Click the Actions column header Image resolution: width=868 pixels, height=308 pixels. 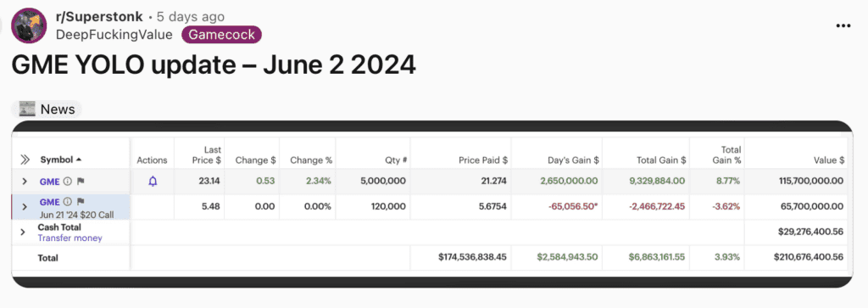click(x=153, y=160)
